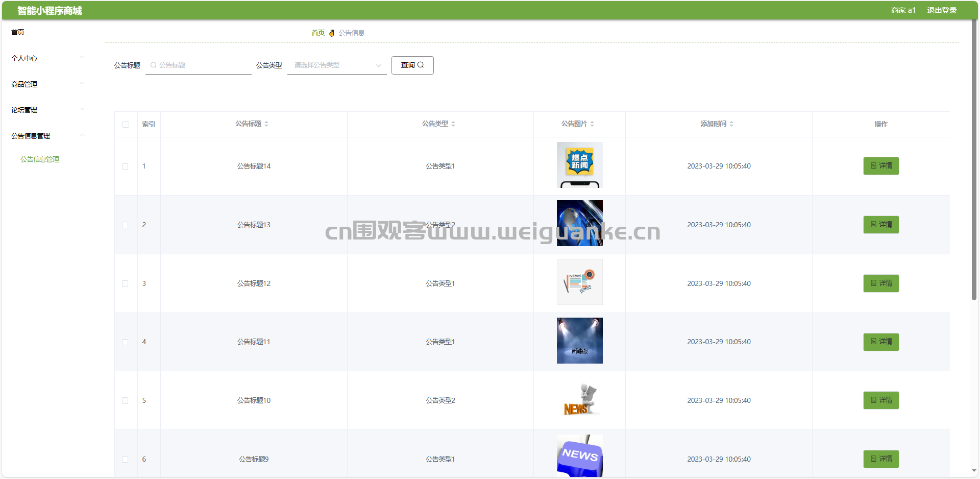
Task: Click the 公告类型2 cell in row 公告标题10
Action: [x=440, y=400]
